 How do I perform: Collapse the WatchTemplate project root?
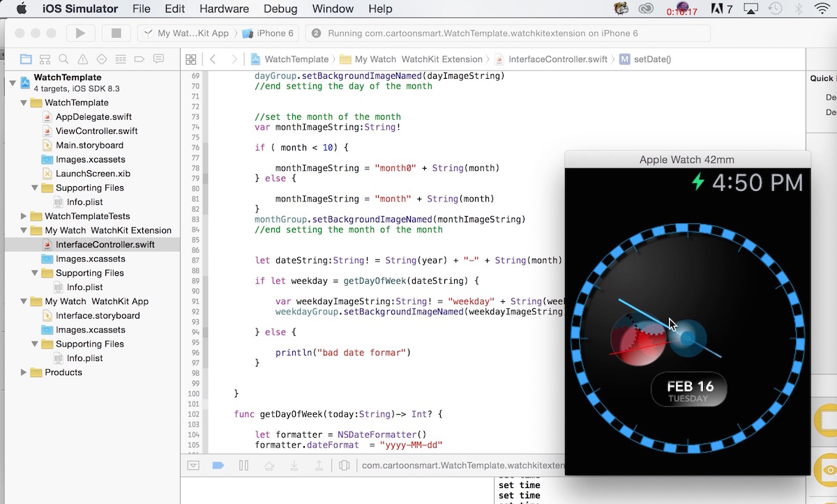13,83
